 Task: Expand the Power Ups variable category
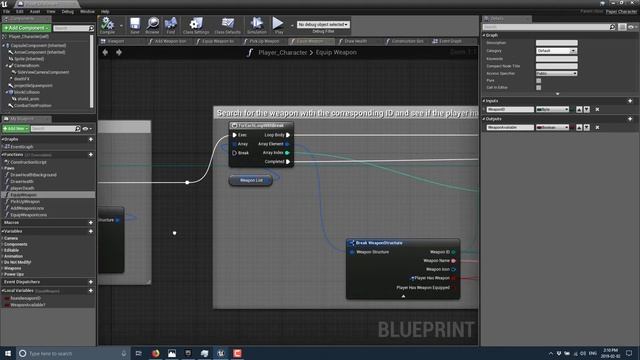(13, 274)
